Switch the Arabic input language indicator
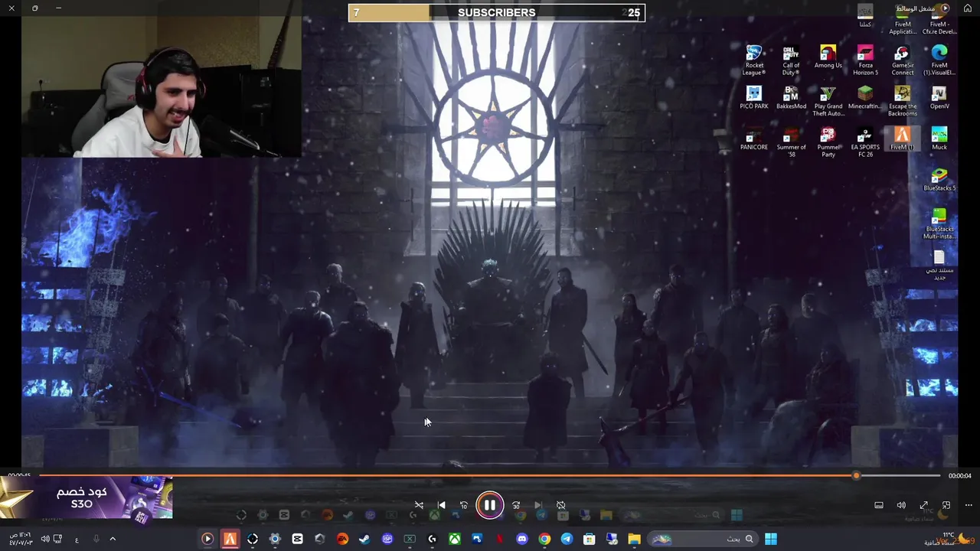The image size is (980, 551). point(77,540)
